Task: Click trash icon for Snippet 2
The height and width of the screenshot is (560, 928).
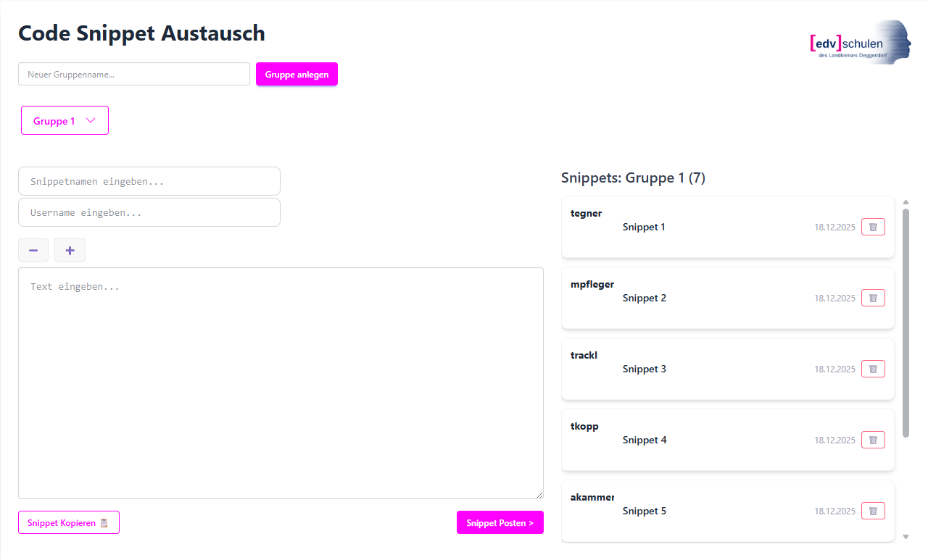Action: (x=873, y=298)
